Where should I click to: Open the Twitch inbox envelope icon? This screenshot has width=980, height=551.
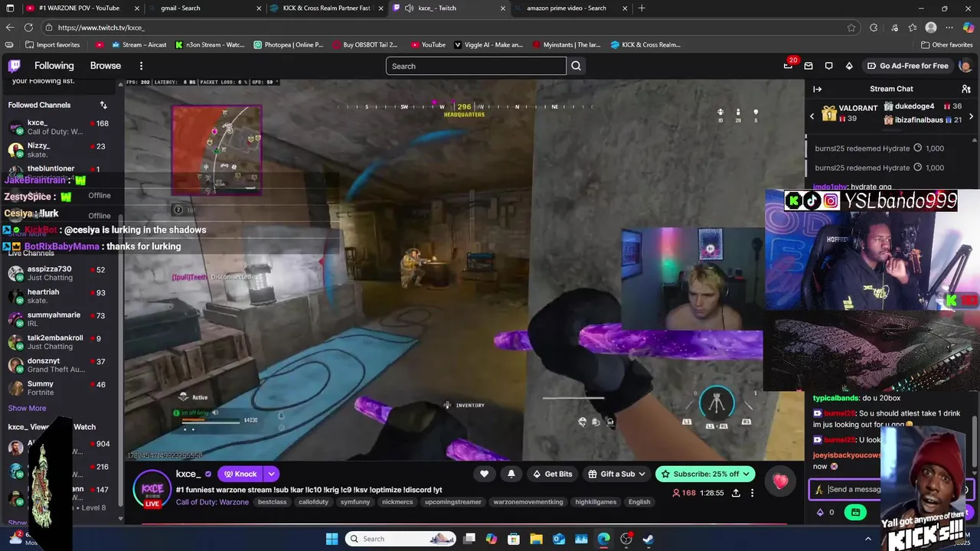coord(808,66)
